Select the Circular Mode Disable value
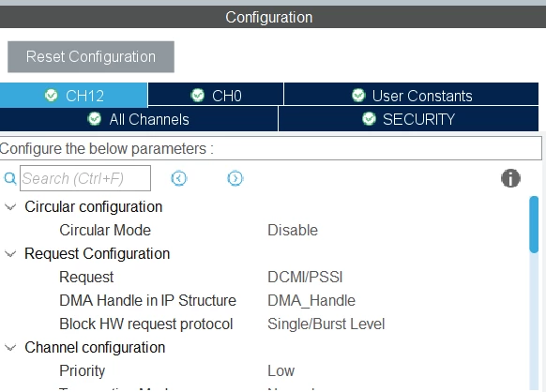546x392 pixels. point(293,230)
